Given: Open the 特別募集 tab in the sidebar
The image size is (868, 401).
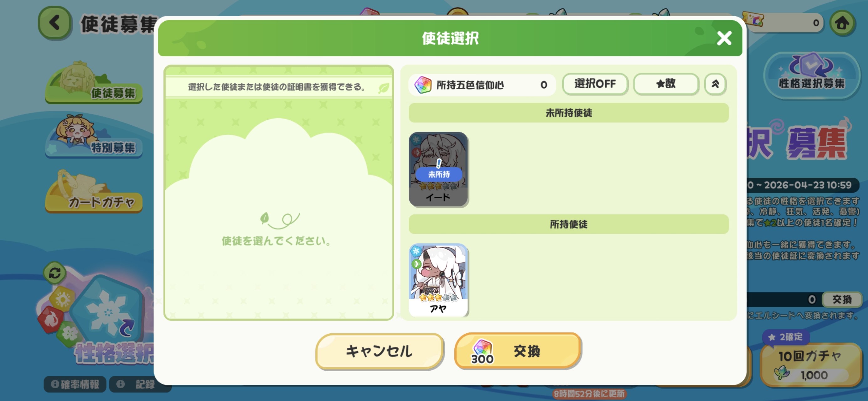Looking at the screenshot, I should tap(94, 137).
